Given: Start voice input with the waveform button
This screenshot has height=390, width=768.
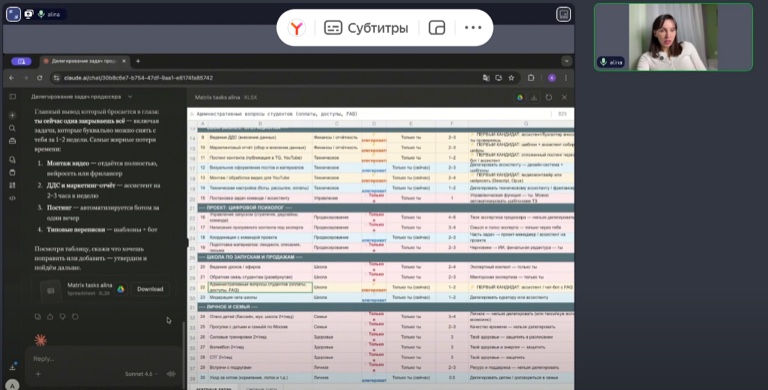Looking at the screenshot, I should [171, 374].
